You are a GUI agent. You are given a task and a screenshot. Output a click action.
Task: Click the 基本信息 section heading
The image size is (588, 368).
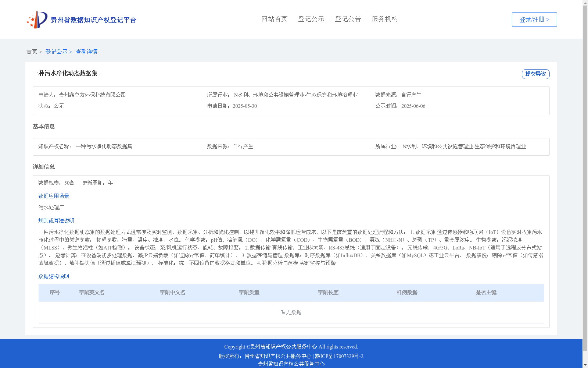(44, 126)
